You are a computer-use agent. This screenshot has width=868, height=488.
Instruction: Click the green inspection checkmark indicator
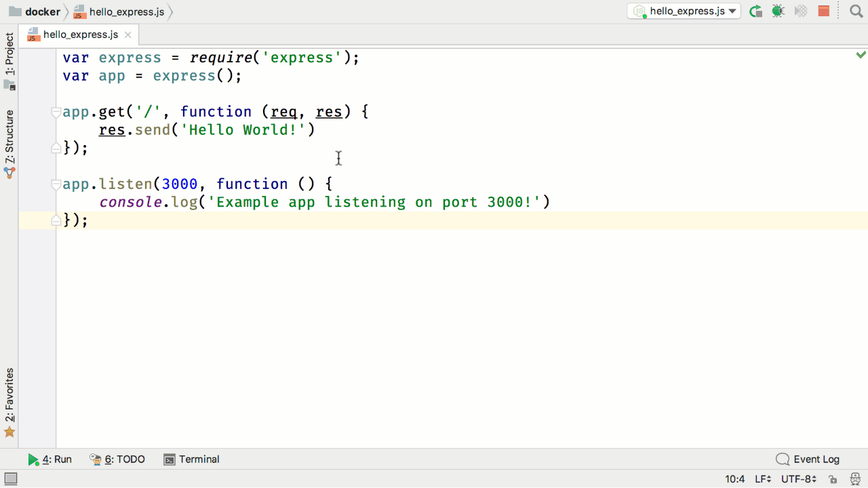pyautogui.click(x=861, y=54)
